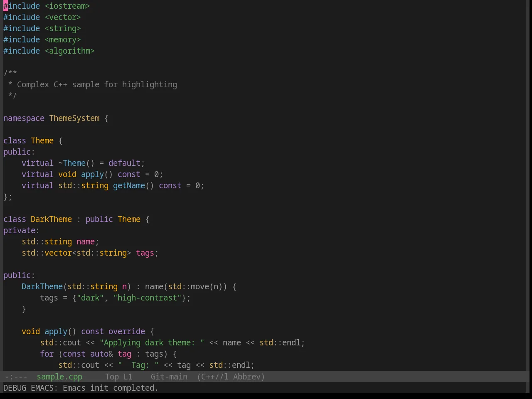Viewport: 532px width, 399px height.
Task: Click the 'for' keyword in the loop
Action: [47, 354]
